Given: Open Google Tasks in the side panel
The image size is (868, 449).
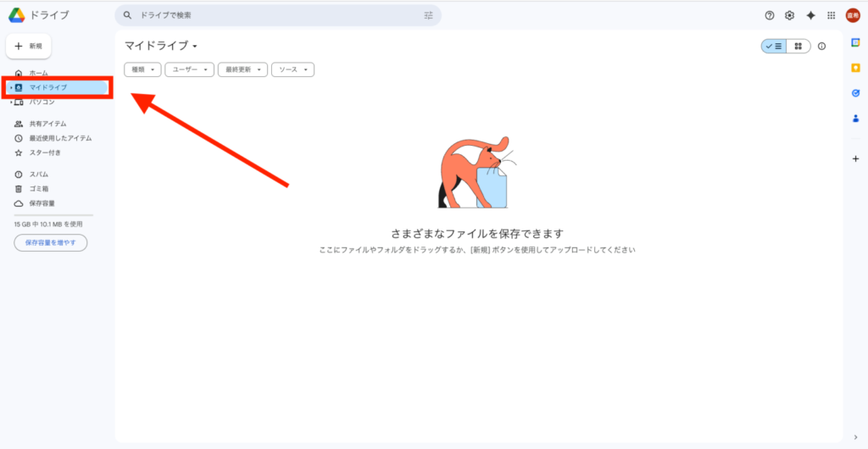Looking at the screenshot, I should (x=855, y=93).
